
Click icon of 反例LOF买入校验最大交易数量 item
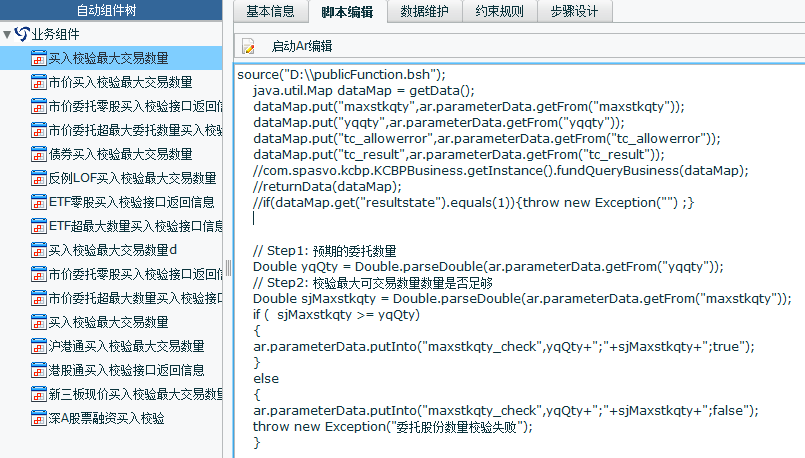(x=39, y=179)
